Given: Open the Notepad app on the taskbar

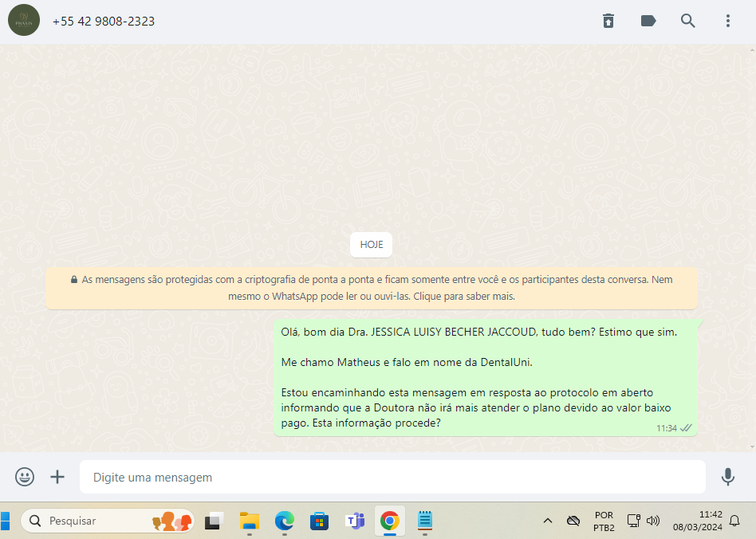Looking at the screenshot, I should pos(425,521).
